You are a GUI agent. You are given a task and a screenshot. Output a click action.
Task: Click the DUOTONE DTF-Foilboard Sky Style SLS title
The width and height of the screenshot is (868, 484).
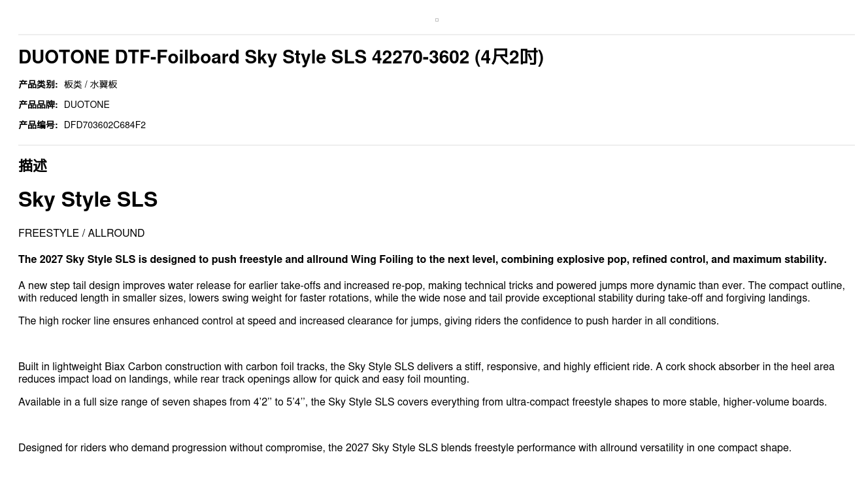coord(281,58)
